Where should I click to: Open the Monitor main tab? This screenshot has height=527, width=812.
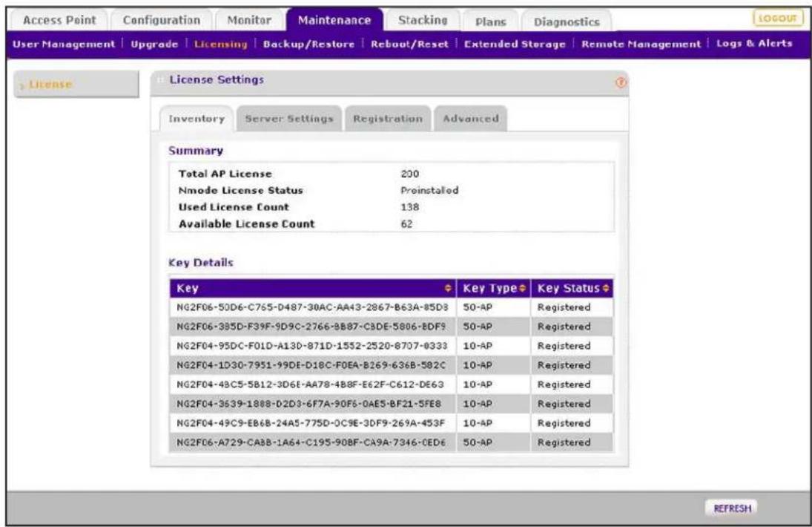pos(249,20)
